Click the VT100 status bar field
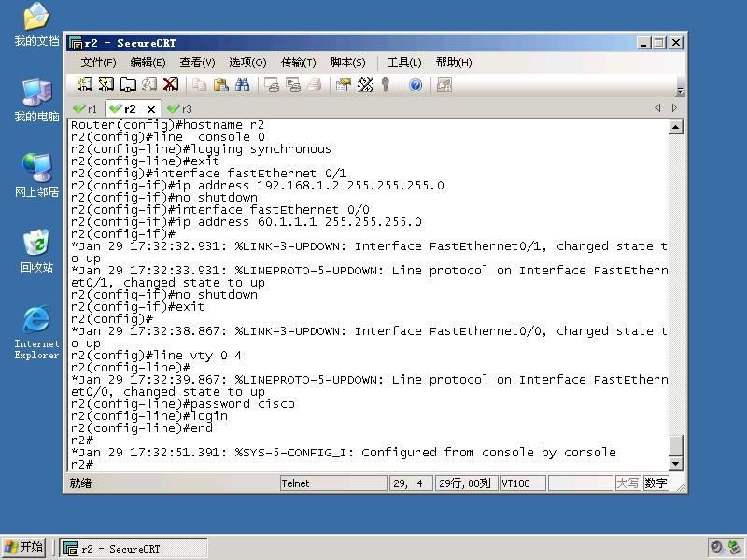 (523, 483)
